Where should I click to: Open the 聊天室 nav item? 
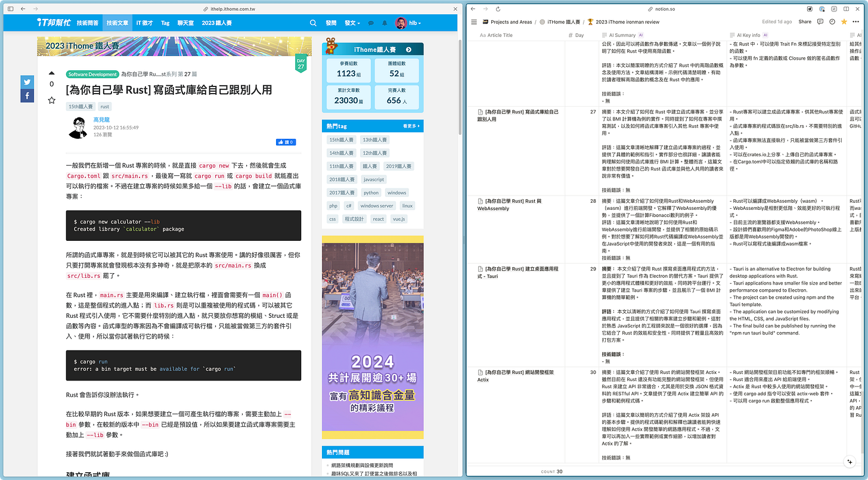coord(185,23)
